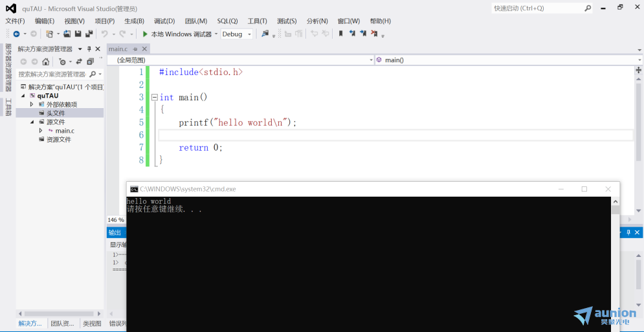Toggle auto-hide pin on 解决方案资源管理器 panel
The image size is (644, 332).
tap(89, 49)
